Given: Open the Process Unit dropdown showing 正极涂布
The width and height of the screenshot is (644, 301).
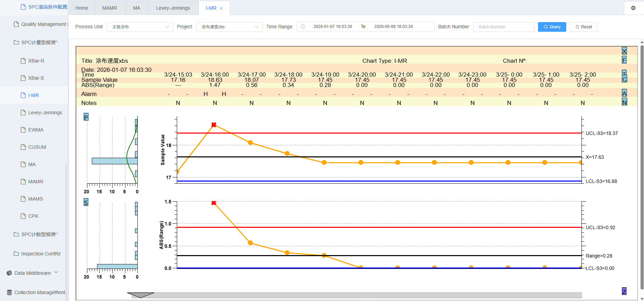Looking at the screenshot, I should (x=140, y=27).
